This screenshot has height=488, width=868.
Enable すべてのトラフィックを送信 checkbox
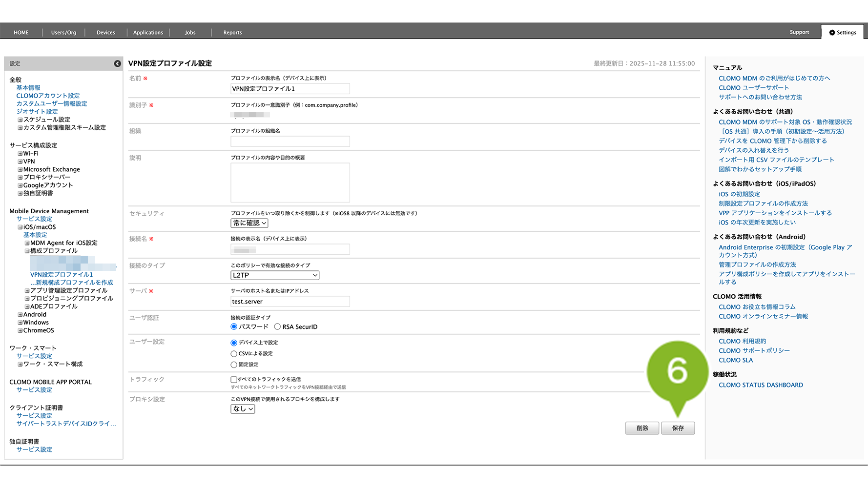point(234,380)
